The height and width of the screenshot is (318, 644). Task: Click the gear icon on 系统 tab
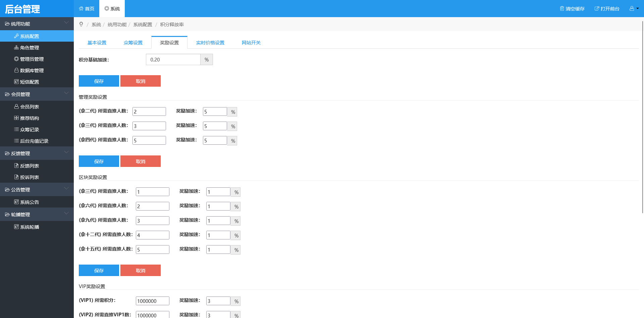[107, 8]
